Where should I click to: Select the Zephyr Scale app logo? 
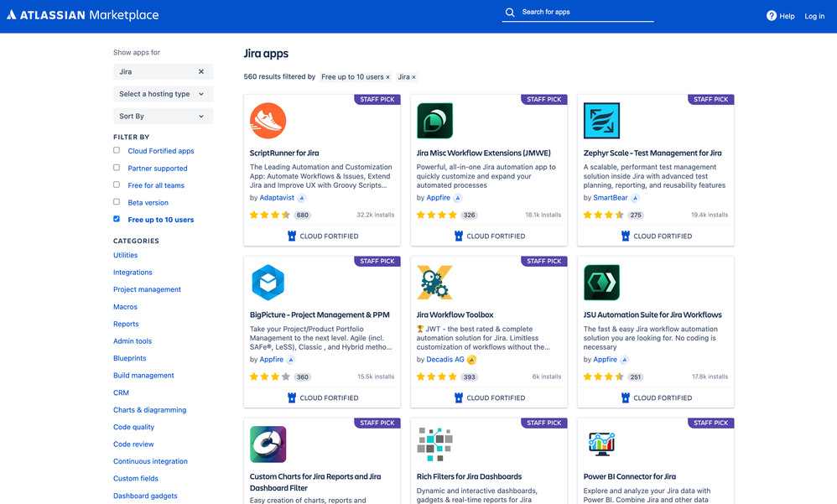tap(601, 121)
